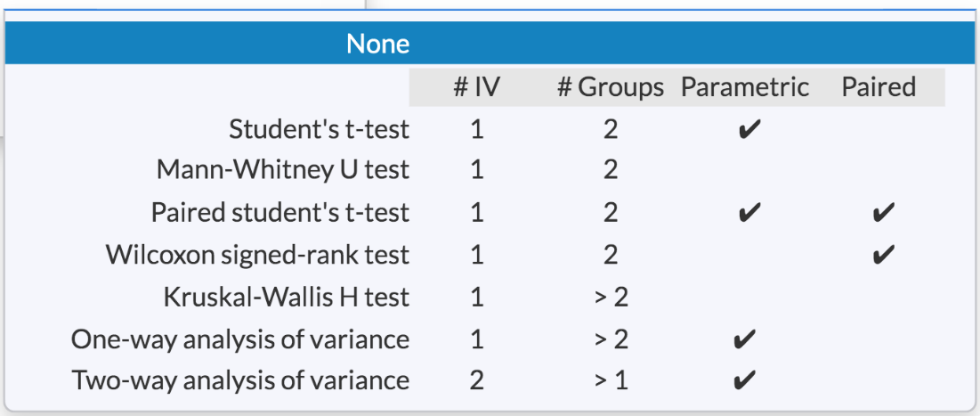This screenshot has height=416, width=980.
Task: Click the # IV column header
Action: pyautogui.click(x=477, y=87)
